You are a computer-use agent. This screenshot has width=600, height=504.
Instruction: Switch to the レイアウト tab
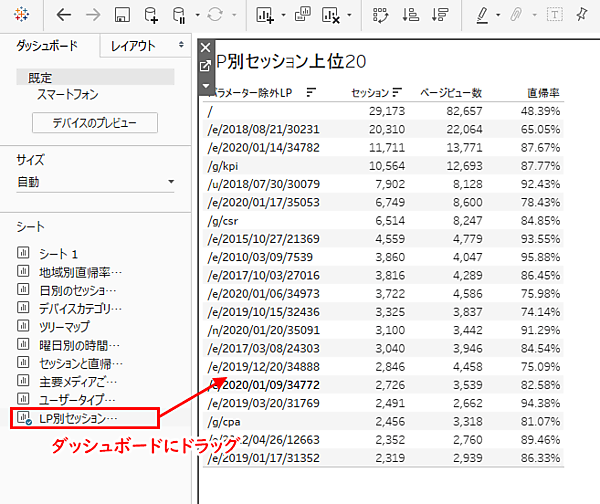tap(133, 46)
